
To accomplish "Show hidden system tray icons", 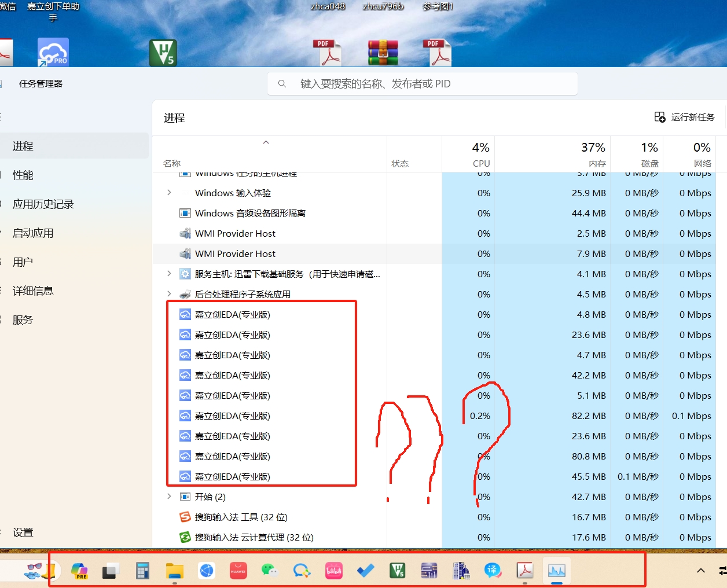I will [x=700, y=571].
